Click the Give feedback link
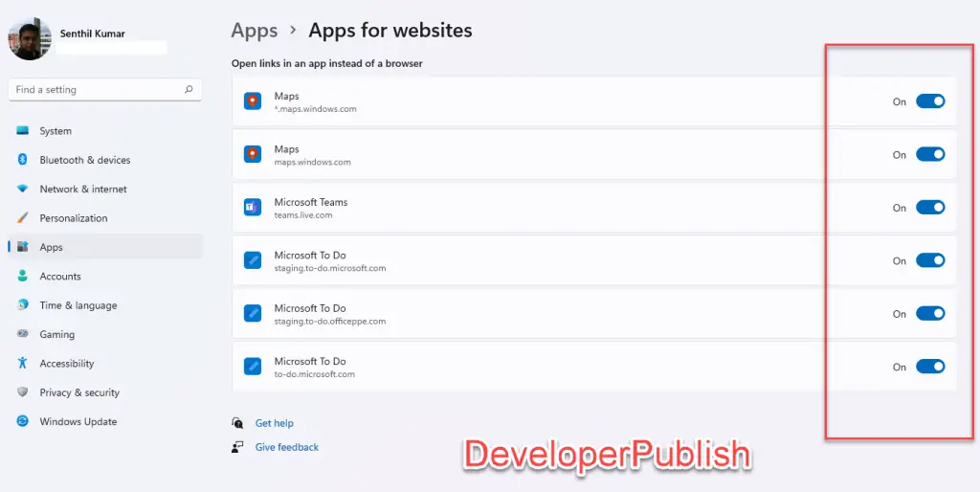980x492 pixels. click(287, 447)
